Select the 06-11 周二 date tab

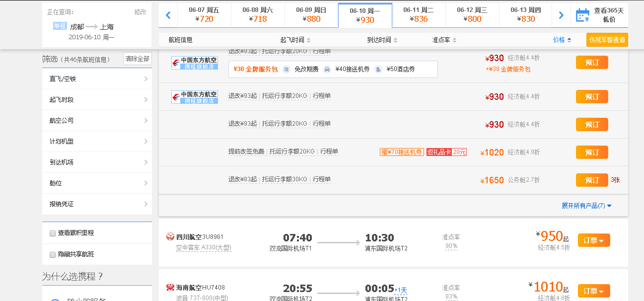419,15
